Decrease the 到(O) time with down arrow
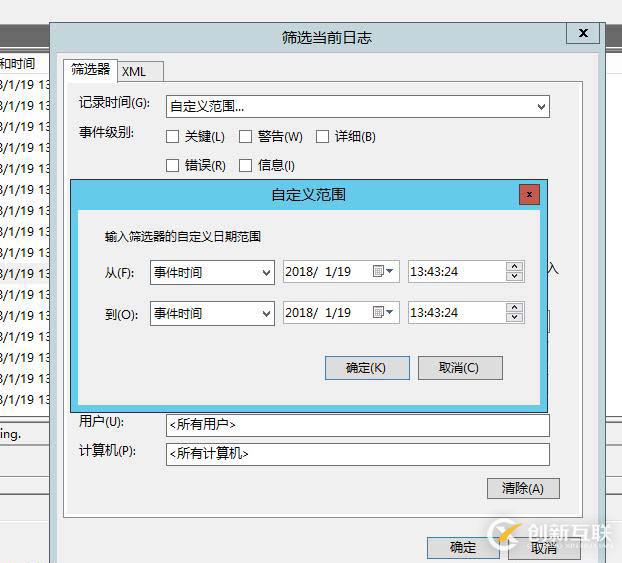 point(514,317)
